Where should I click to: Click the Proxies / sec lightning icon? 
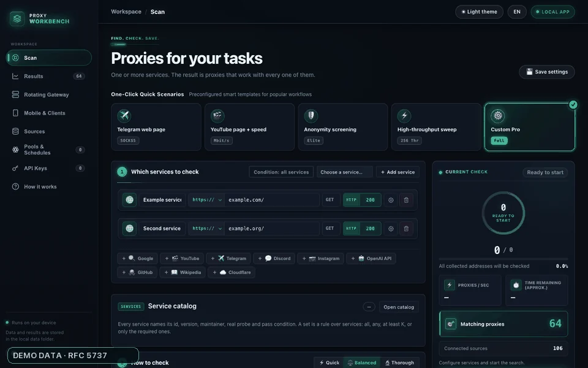tap(449, 285)
